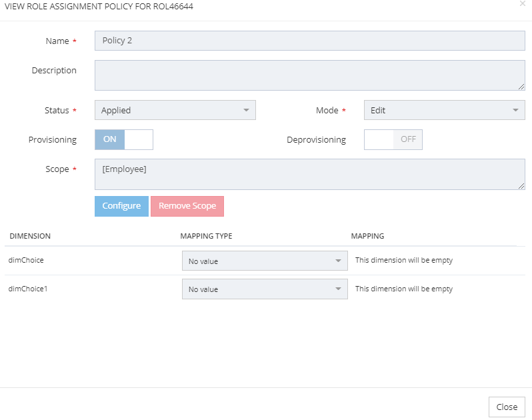Screen dimensions: 532x420
Task: Click the MAPPING column header
Action: (367, 236)
